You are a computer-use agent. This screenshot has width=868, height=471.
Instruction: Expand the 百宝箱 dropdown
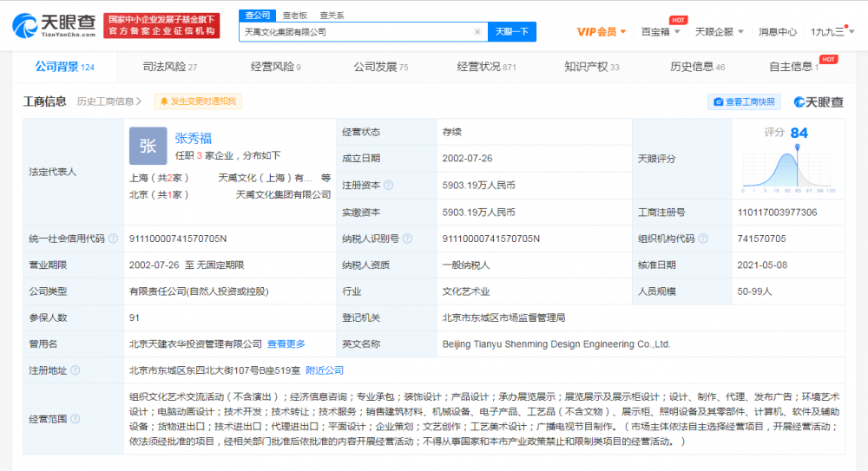click(x=660, y=32)
